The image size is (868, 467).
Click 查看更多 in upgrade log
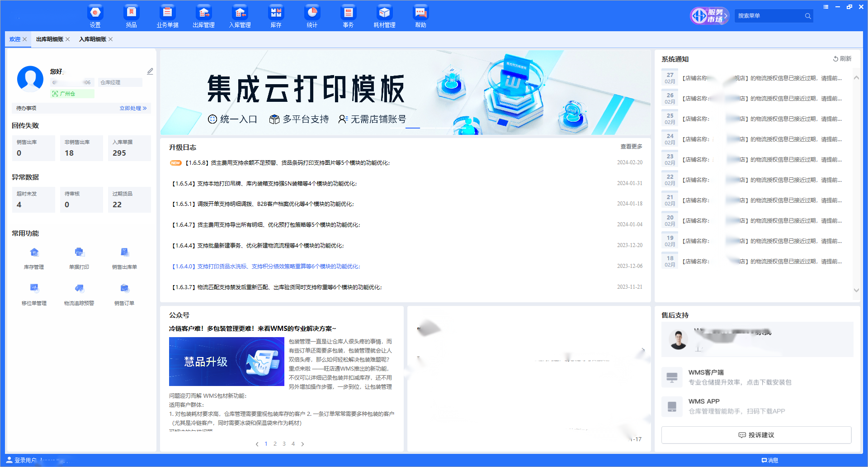(631, 147)
